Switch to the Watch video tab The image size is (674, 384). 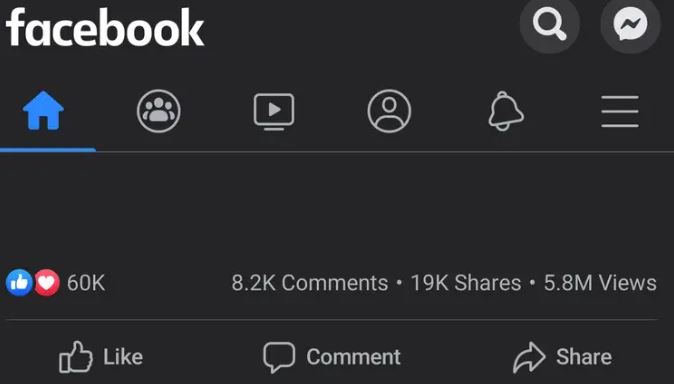click(x=274, y=111)
